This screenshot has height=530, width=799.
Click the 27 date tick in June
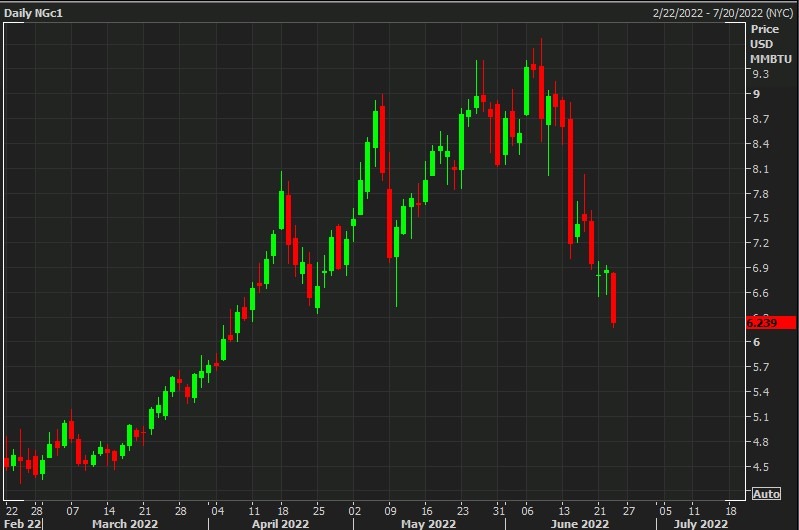click(629, 511)
